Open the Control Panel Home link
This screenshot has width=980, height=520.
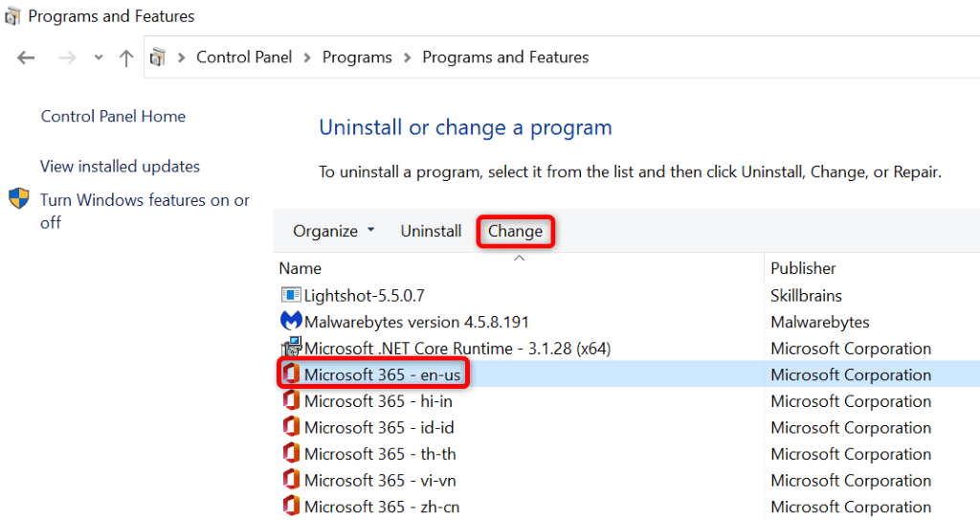113,116
